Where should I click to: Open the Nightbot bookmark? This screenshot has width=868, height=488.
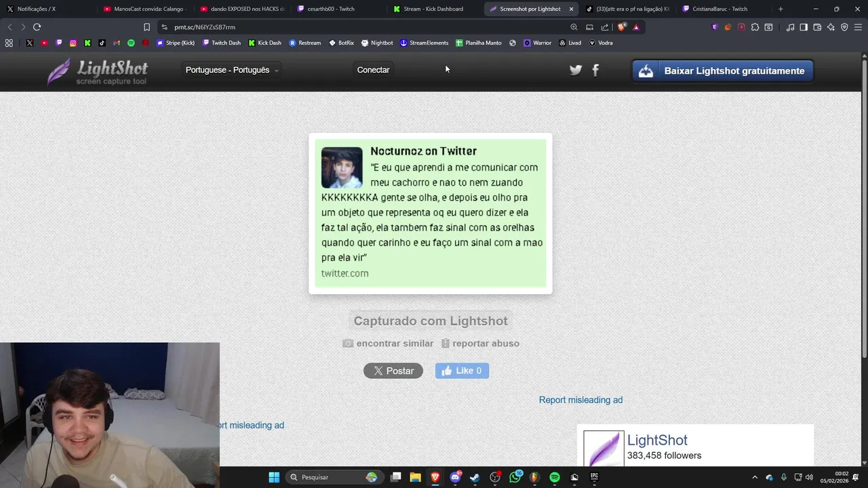[x=377, y=43]
